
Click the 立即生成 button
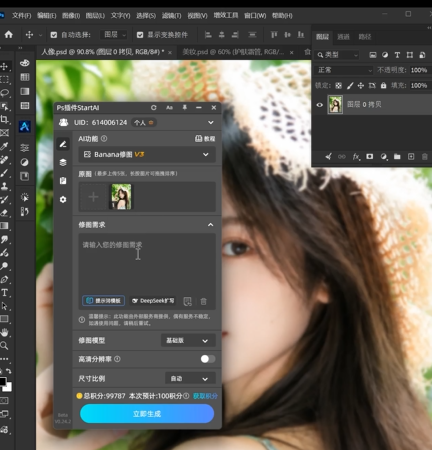(147, 414)
